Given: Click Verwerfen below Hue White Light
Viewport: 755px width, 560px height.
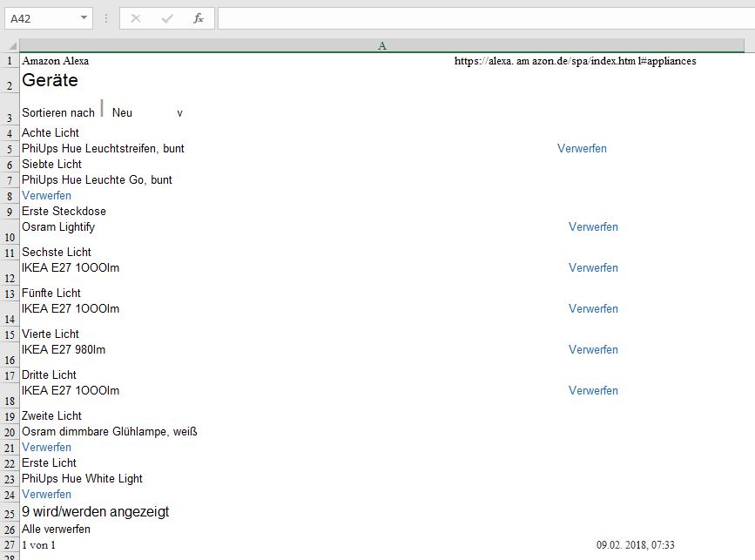Looking at the screenshot, I should click(46, 494).
